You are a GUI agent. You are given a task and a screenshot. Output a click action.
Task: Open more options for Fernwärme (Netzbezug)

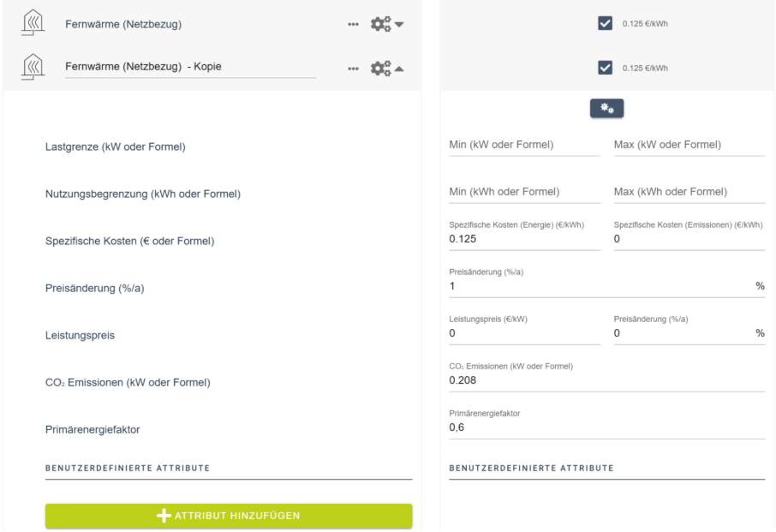pyautogui.click(x=353, y=24)
